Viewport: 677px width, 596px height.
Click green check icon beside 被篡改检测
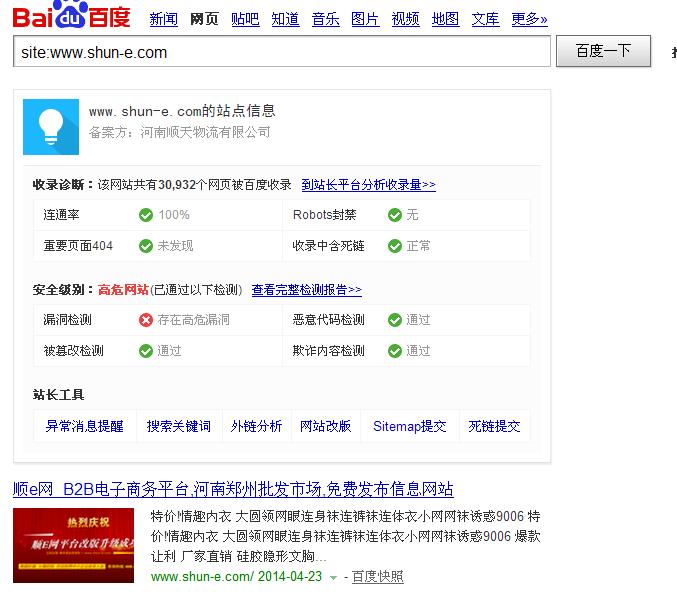tap(146, 351)
